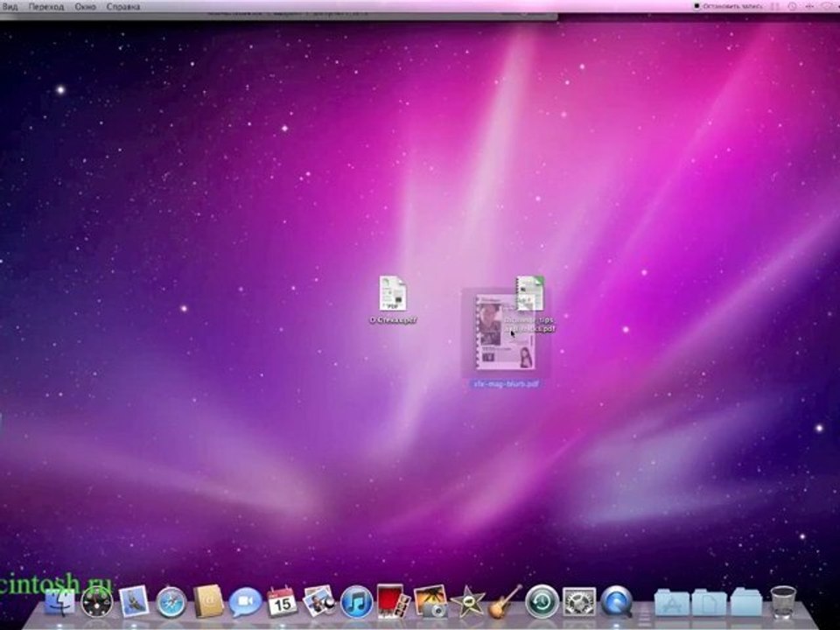Launch Safari compass icon in Dock
This screenshot has width=840, height=630.
[171, 602]
